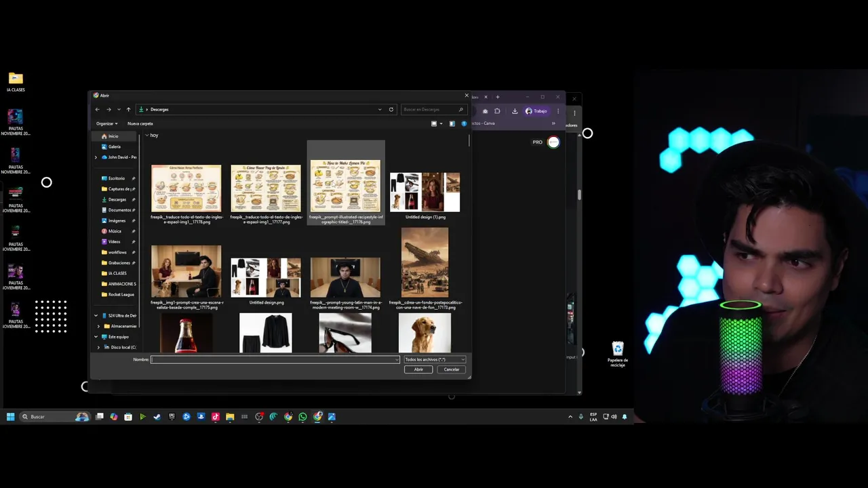Open Descargas in the sidebar
The image size is (868, 488).
point(117,199)
